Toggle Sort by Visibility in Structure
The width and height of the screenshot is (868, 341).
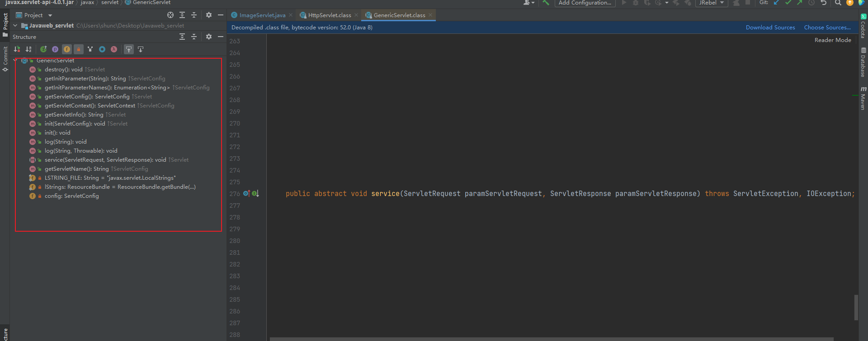click(17, 49)
